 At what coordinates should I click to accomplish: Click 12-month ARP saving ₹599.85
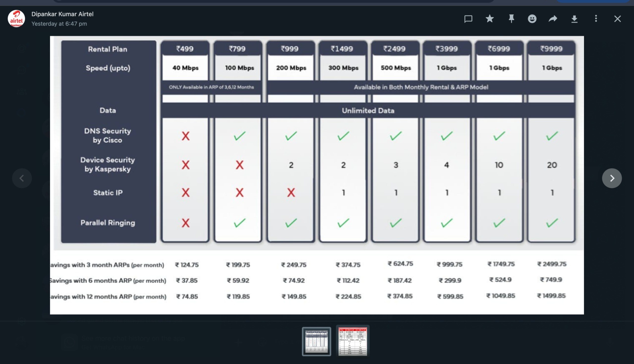click(x=450, y=296)
